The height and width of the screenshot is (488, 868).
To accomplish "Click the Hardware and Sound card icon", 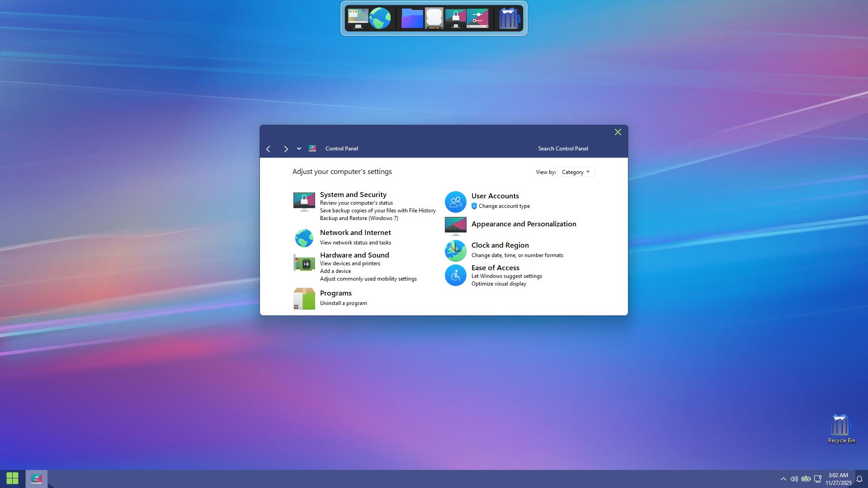I will pyautogui.click(x=304, y=263).
